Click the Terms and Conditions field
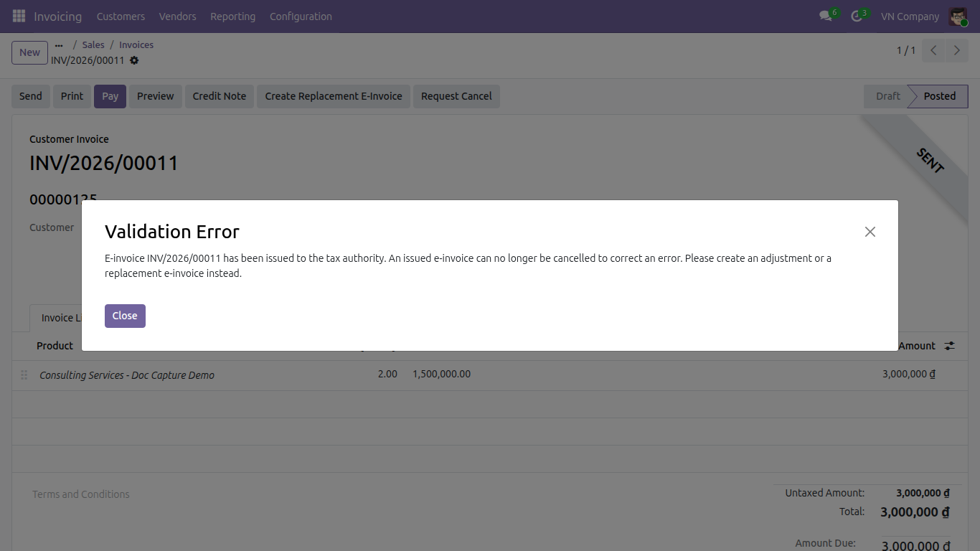 pos(81,494)
